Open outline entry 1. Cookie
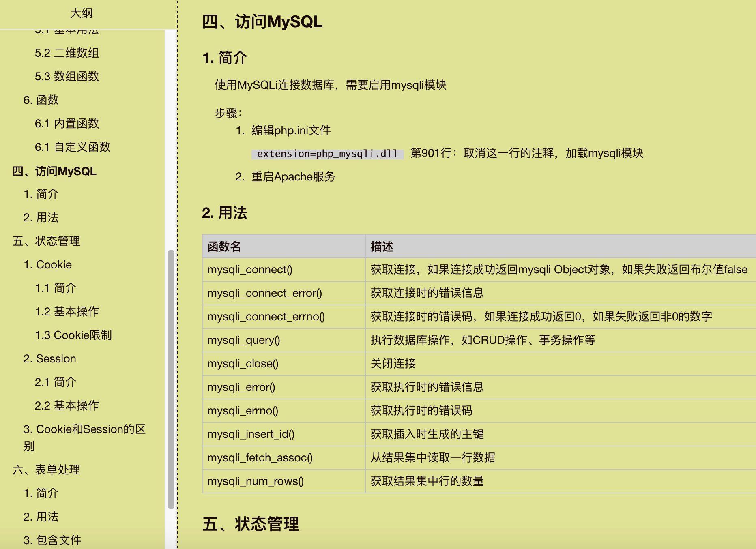This screenshot has height=549, width=756. point(47,264)
